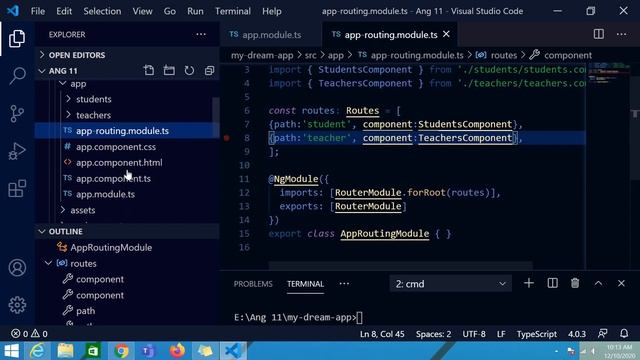Click TypeScript version 4.0.3

[x=577, y=334]
